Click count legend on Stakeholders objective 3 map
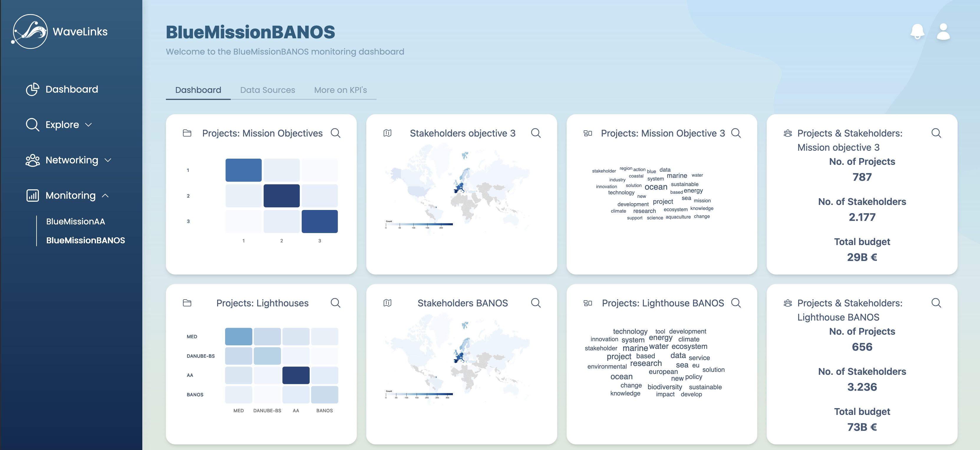The height and width of the screenshot is (450, 980). click(x=419, y=225)
